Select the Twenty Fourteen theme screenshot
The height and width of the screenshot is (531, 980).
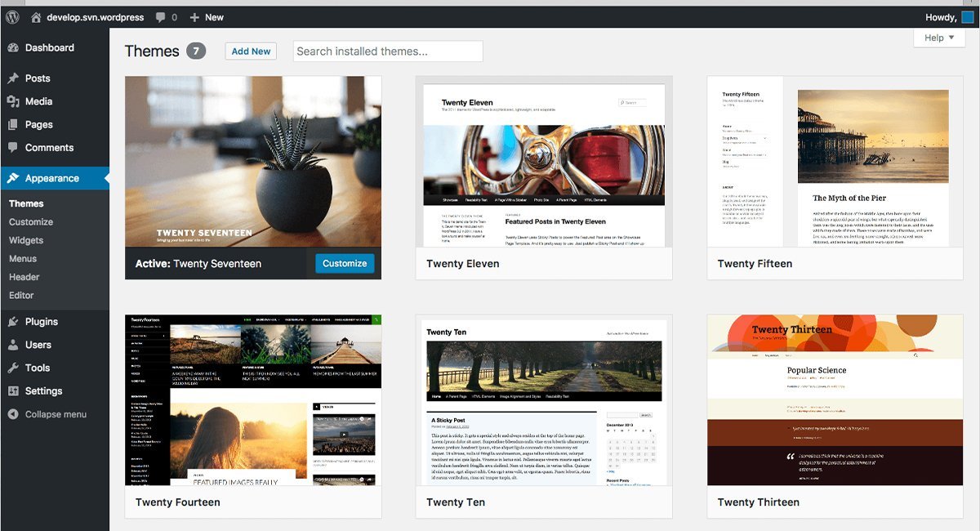(x=253, y=400)
